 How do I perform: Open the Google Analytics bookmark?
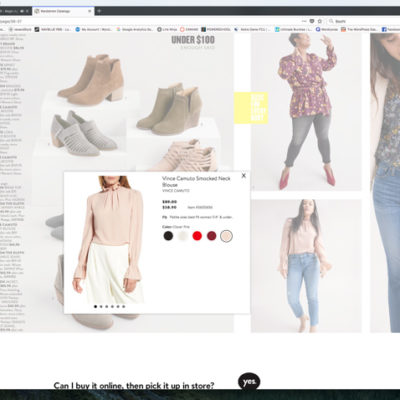(135, 29)
